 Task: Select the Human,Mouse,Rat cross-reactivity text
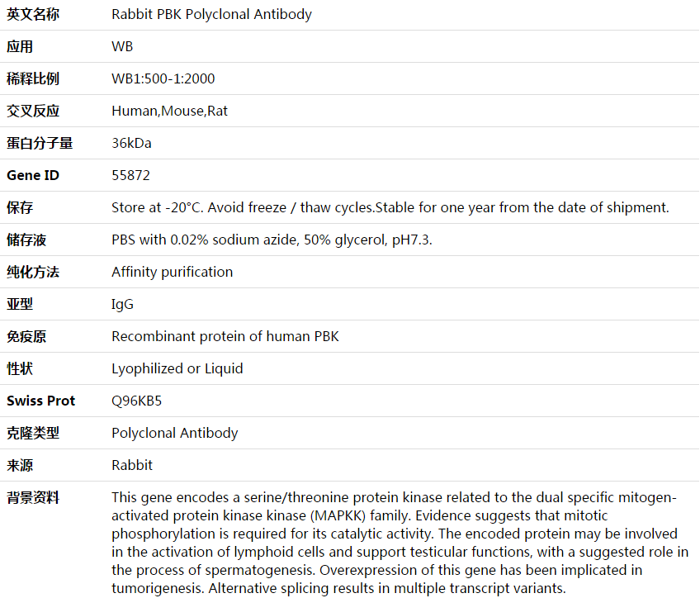(170, 111)
